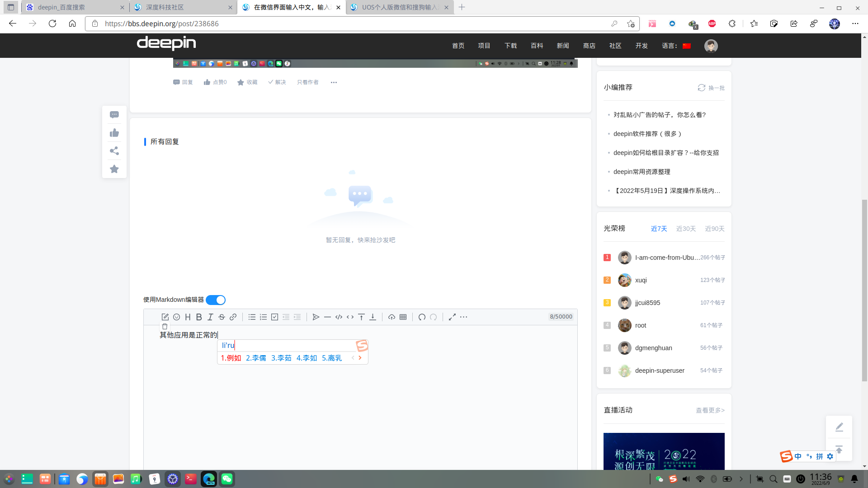The image size is (868, 488).
Task: Go to next IME candidate page
Action: click(360, 358)
